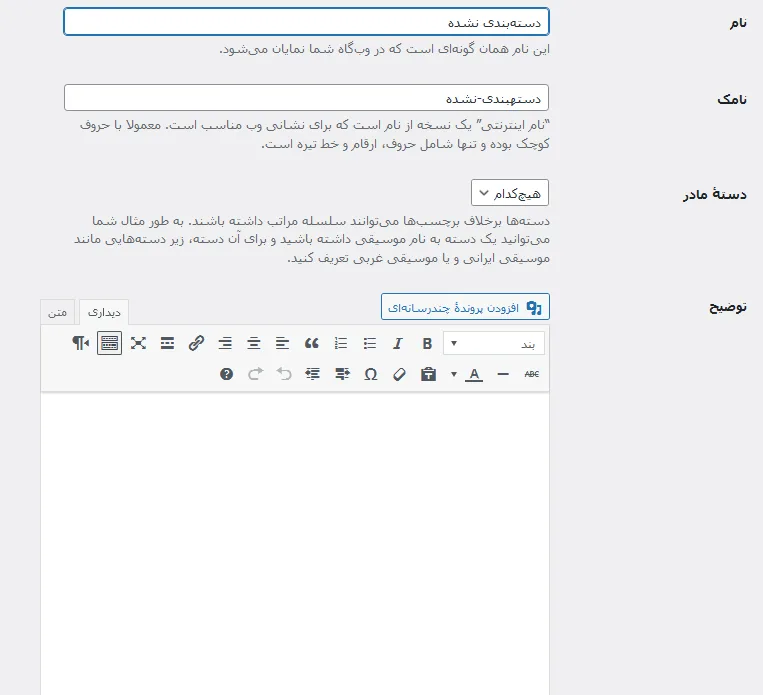Open the text color picker arrow
Screen dimensions: 763x695
coord(454,374)
